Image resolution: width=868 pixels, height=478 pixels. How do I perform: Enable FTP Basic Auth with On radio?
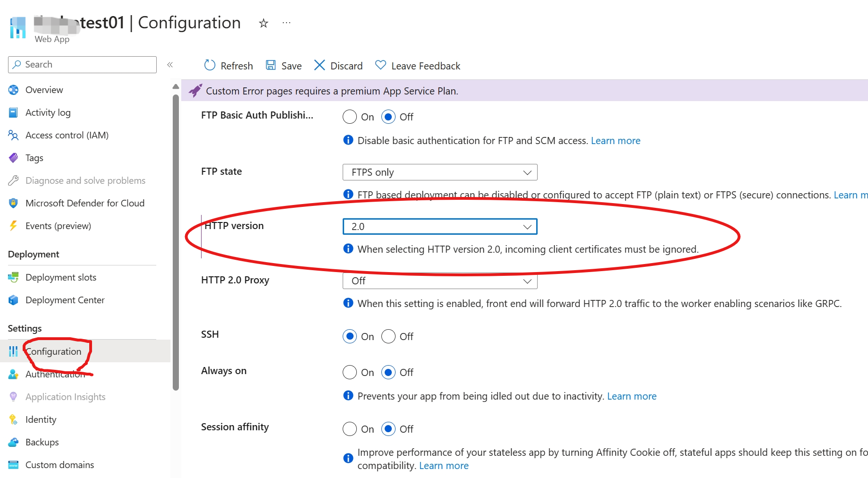point(350,117)
